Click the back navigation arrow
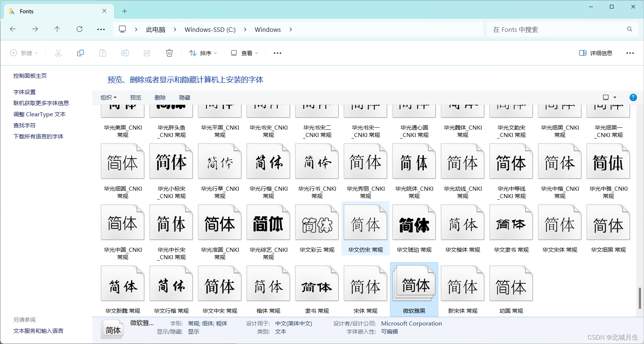The height and width of the screenshot is (344, 644). 13,29
